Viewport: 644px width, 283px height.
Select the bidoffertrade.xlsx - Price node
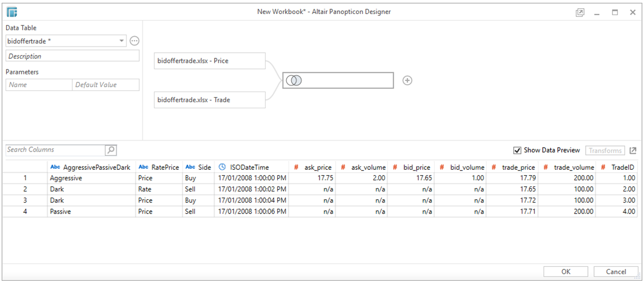[210, 61]
